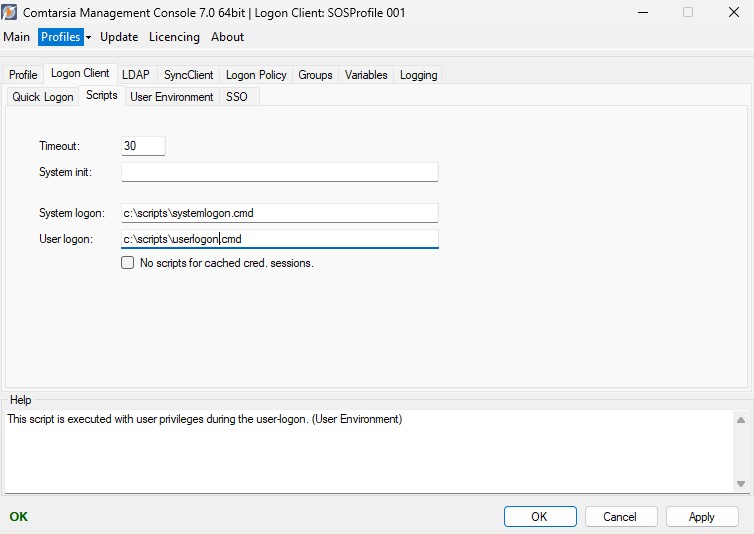Minimize the Management Console window

coord(643,13)
